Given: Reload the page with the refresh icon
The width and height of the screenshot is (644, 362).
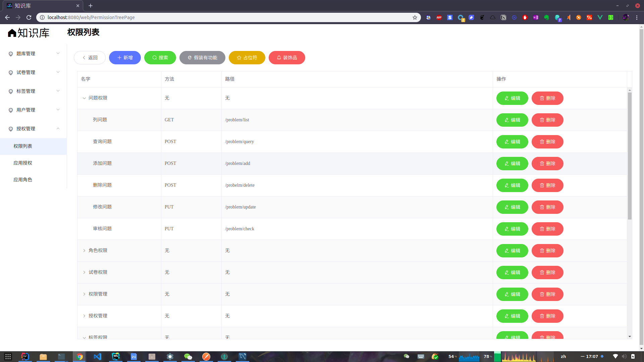Looking at the screenshot, I should [x=29, y=17].
